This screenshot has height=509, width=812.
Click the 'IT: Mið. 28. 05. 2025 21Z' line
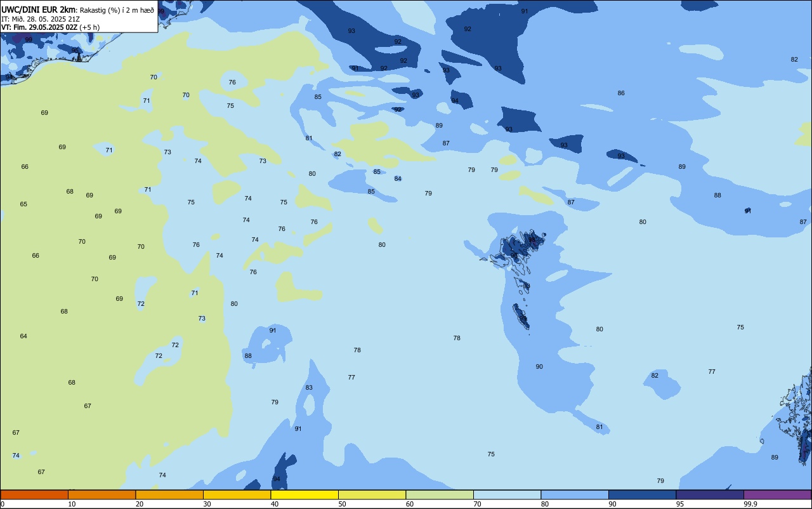(41, 19)
